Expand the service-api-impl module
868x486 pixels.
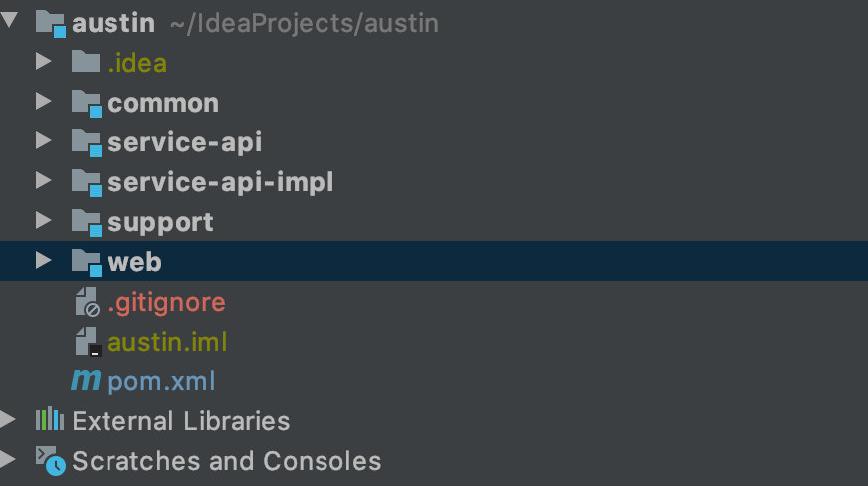tap(43, 181)
